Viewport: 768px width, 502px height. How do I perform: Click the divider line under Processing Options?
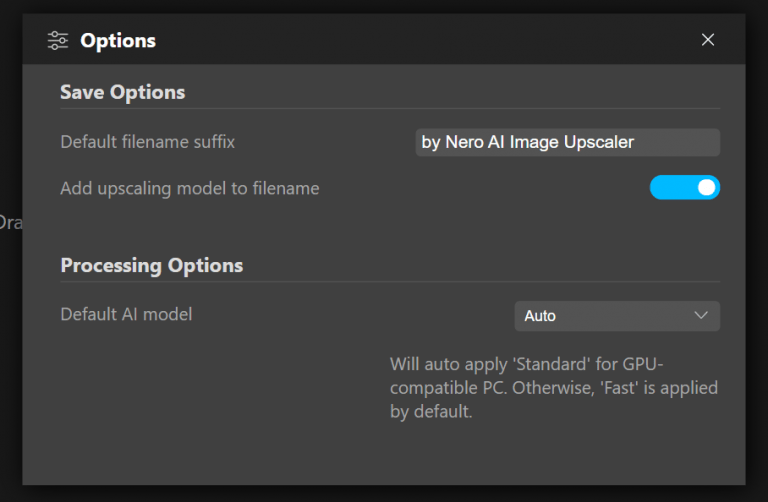click(x=390, y=281)
